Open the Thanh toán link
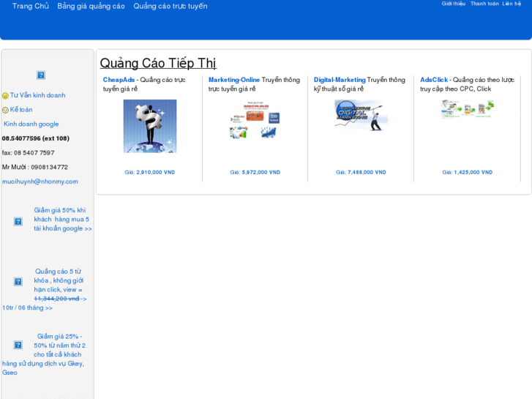Image resolution: width=532 pixels, height=399 pixels. (484, 4)
